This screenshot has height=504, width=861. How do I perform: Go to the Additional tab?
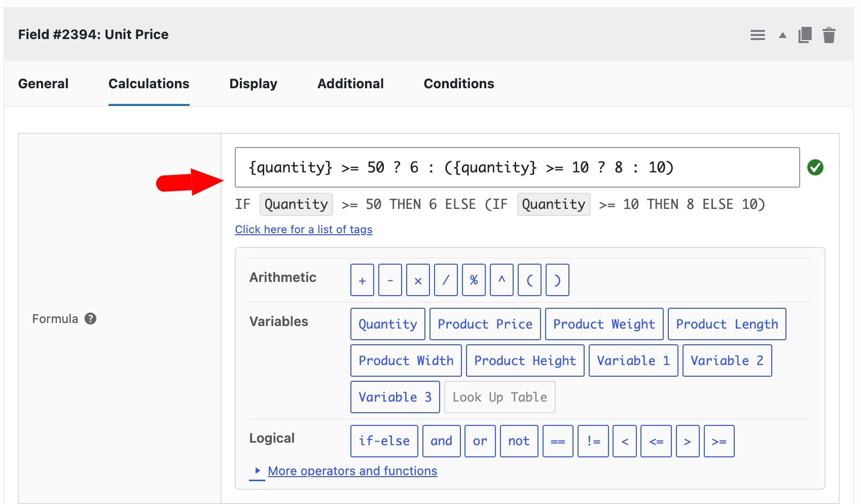click(350, 84)
